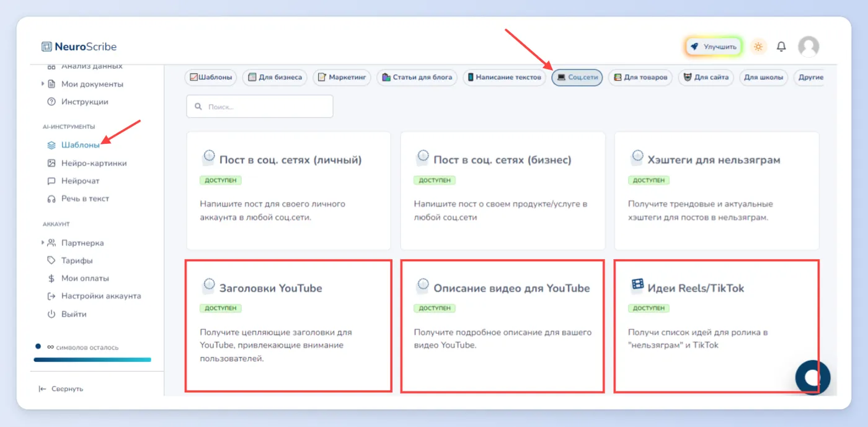This screenshot has height=427, width=868.
Task: Toggle the sun light/dark theme icon
Action: pyautogui.click(x=758, y=46)
